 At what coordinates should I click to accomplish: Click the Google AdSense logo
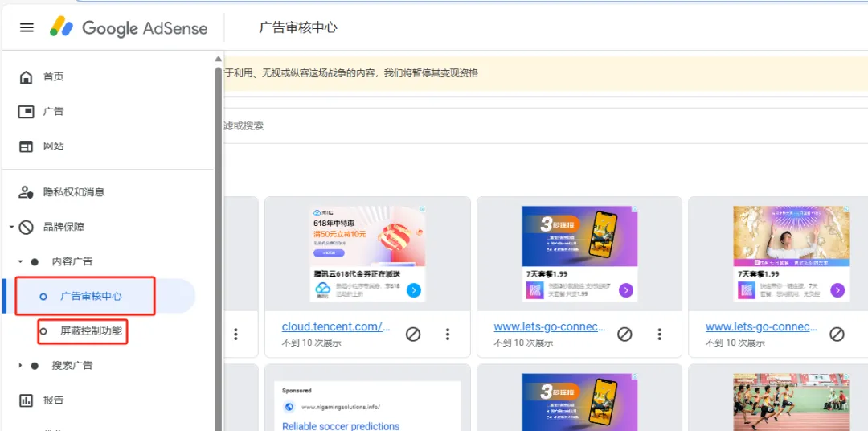(129, 27)
